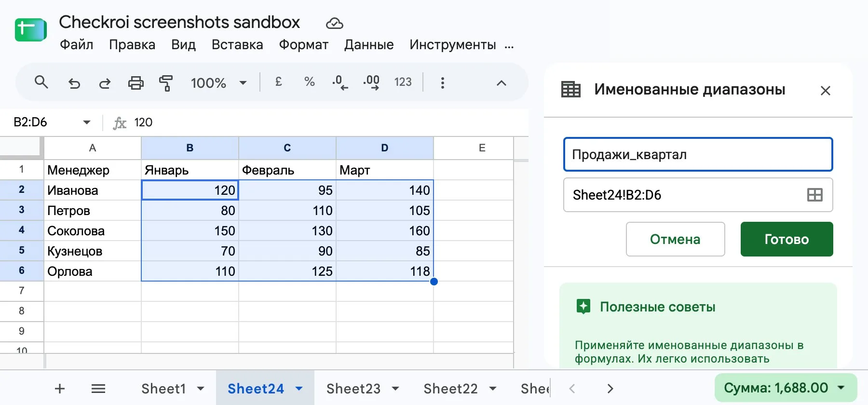
Task: Click the print icon
Action: pyautogui.click(x=136, y=83)
